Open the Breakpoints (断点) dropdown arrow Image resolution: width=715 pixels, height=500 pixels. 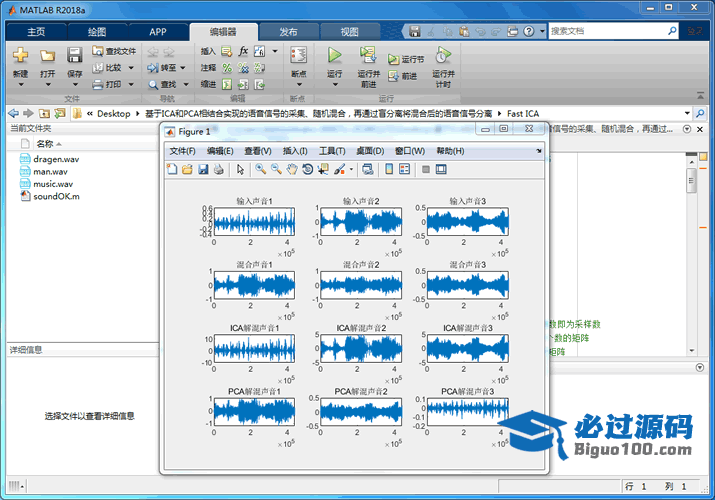[x=299, y=85]
